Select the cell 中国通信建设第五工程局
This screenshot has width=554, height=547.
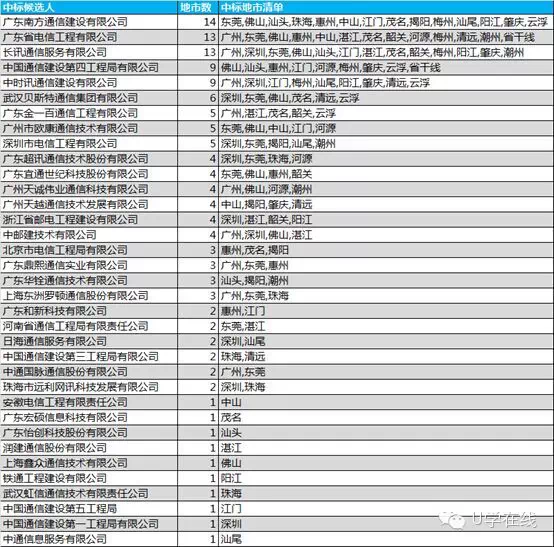[89, 508]
